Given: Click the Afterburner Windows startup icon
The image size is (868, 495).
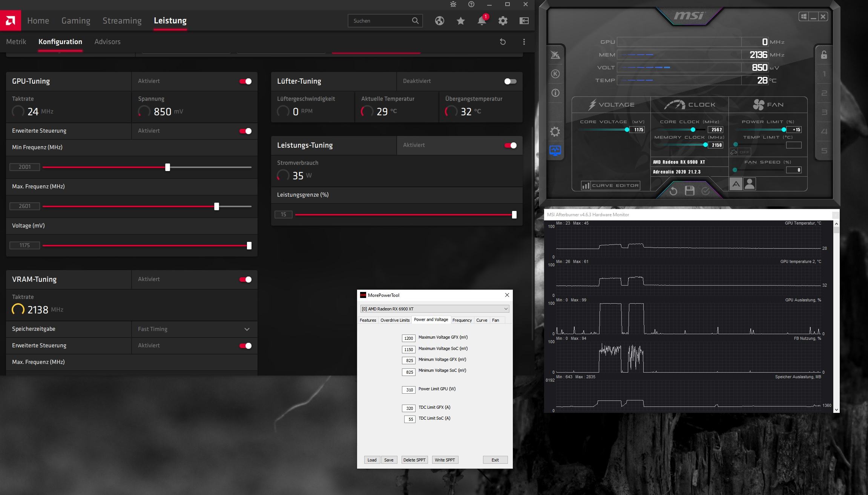Looking at the screenshot, I should point(804,17).
